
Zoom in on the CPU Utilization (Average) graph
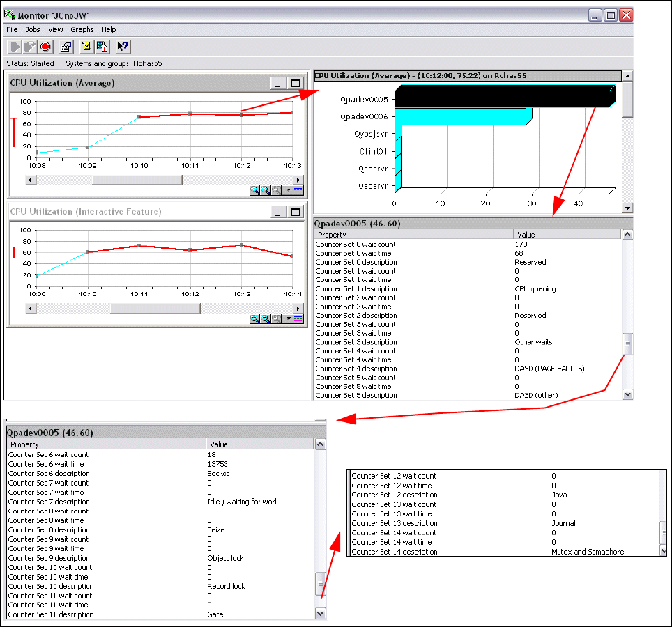pos(254,189)
